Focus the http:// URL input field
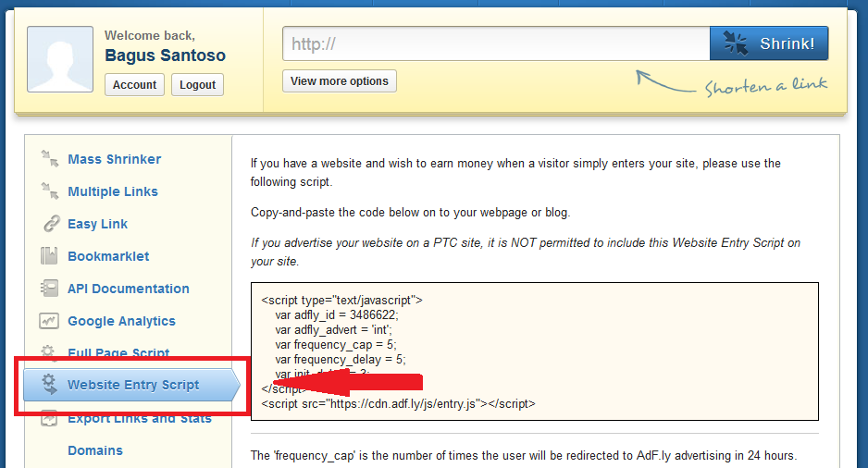Image resolution: width=868 pixels, height=468 pixels. [496, 43]
